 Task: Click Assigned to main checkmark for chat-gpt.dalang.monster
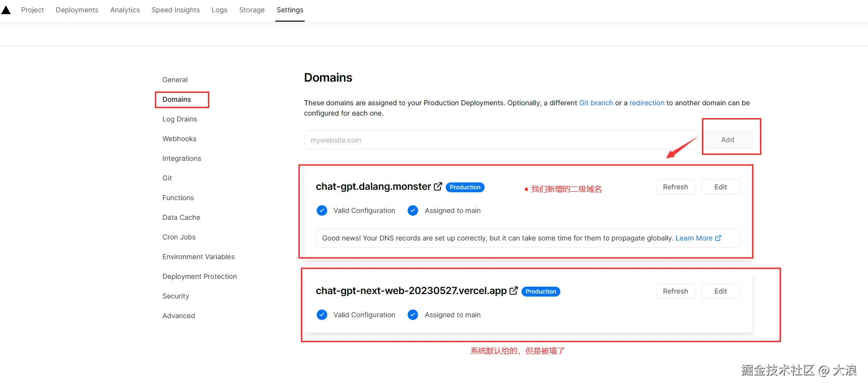[x=413, y=210]
